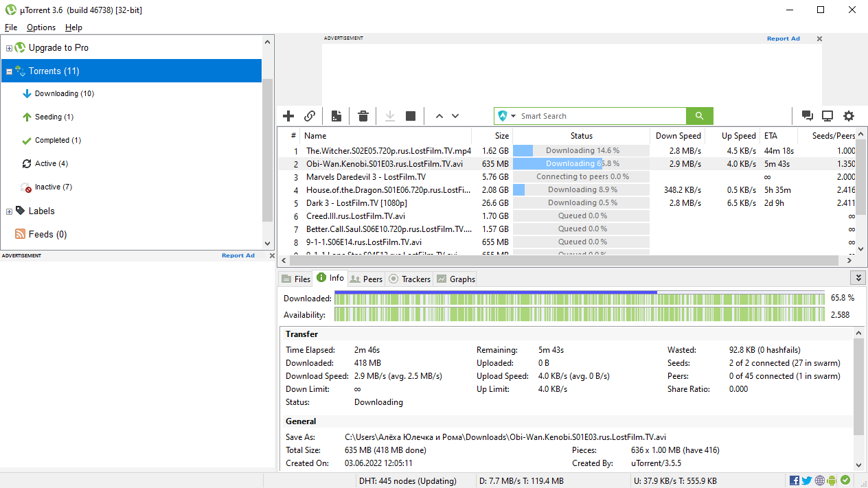The width and height of the screenshot is (868, 488).
Task: Click the Create New Torrent icon
Action: 336,116
